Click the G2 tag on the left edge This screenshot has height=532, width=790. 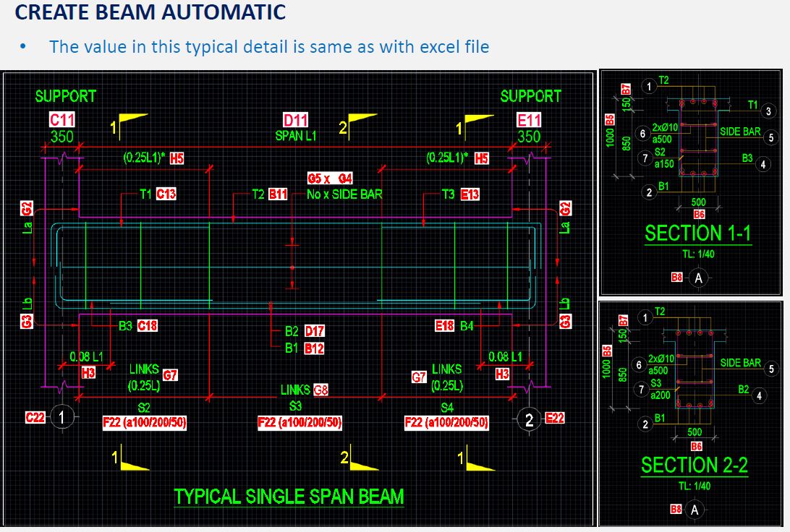[x=27, y=208]
